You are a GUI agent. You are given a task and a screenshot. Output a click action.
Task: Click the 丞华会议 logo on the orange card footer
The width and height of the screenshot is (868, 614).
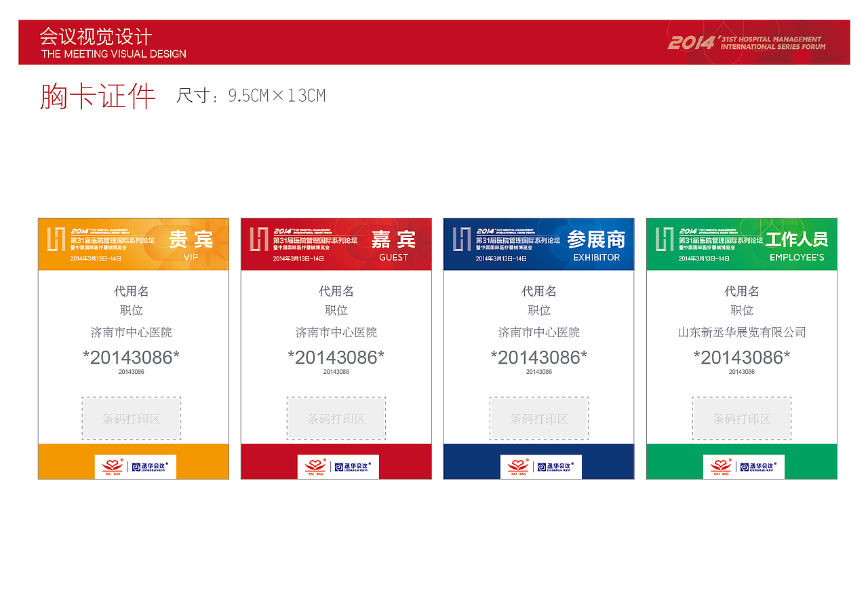click(150, 467)
